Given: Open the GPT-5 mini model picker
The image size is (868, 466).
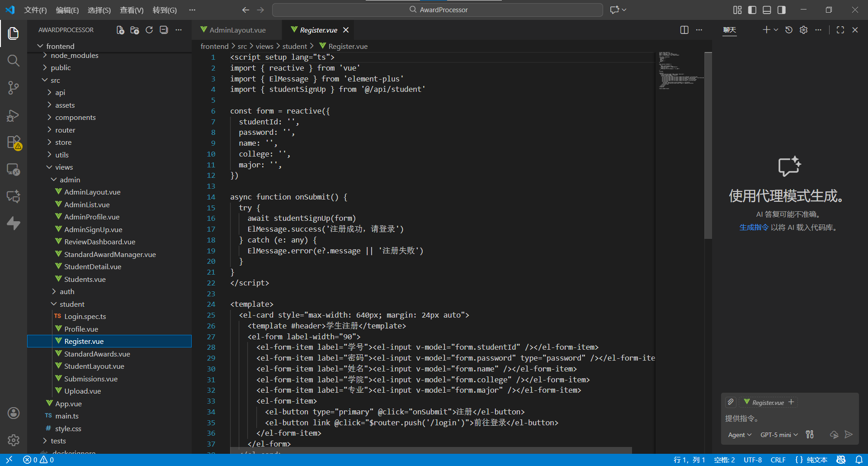Looking at the screenshot, I should 779,435.
